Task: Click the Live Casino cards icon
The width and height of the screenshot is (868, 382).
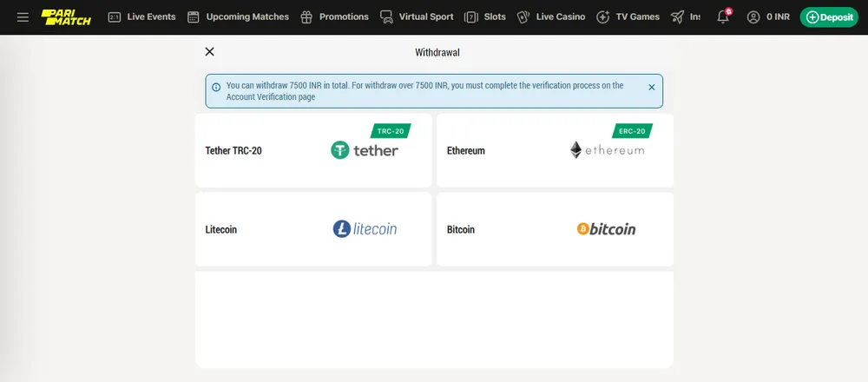Action: (x=523, y=17)
